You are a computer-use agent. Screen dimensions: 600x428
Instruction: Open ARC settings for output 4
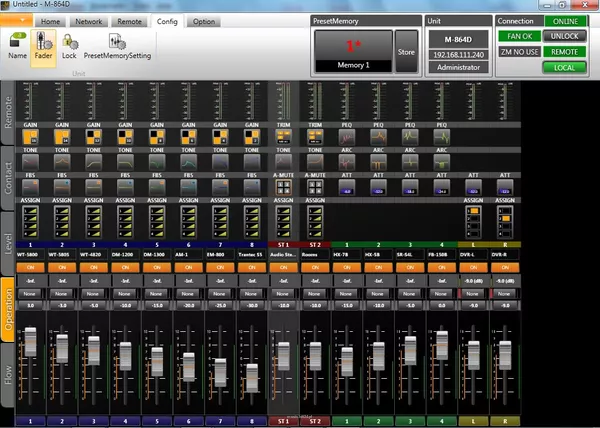pos(442,162)
